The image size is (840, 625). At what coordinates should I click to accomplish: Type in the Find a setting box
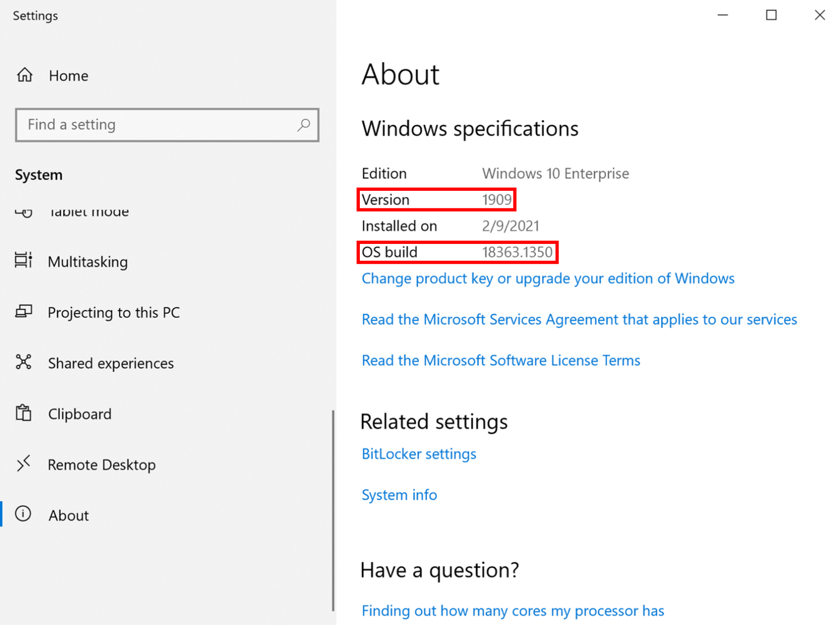(159, 125)
